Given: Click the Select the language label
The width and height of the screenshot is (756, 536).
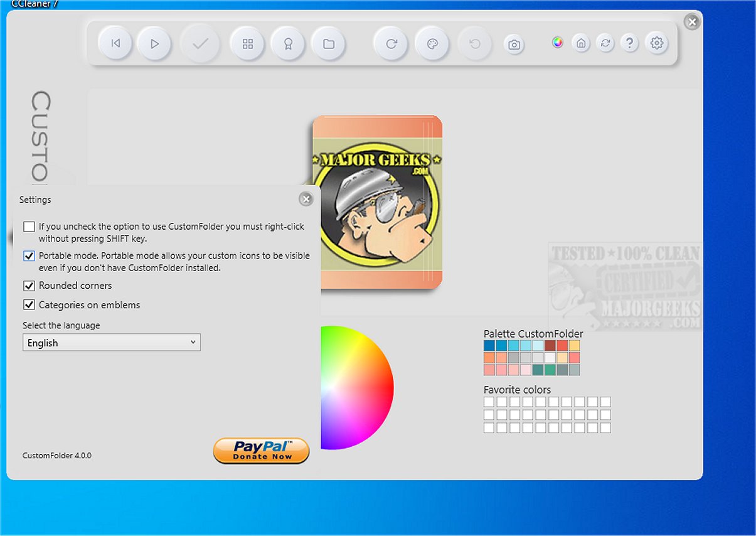Looking at the screenshot, I should [61, 325].
